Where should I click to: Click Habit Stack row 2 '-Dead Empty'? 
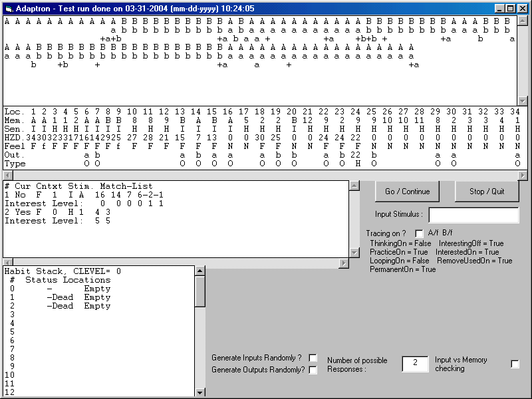coord(61,306)
